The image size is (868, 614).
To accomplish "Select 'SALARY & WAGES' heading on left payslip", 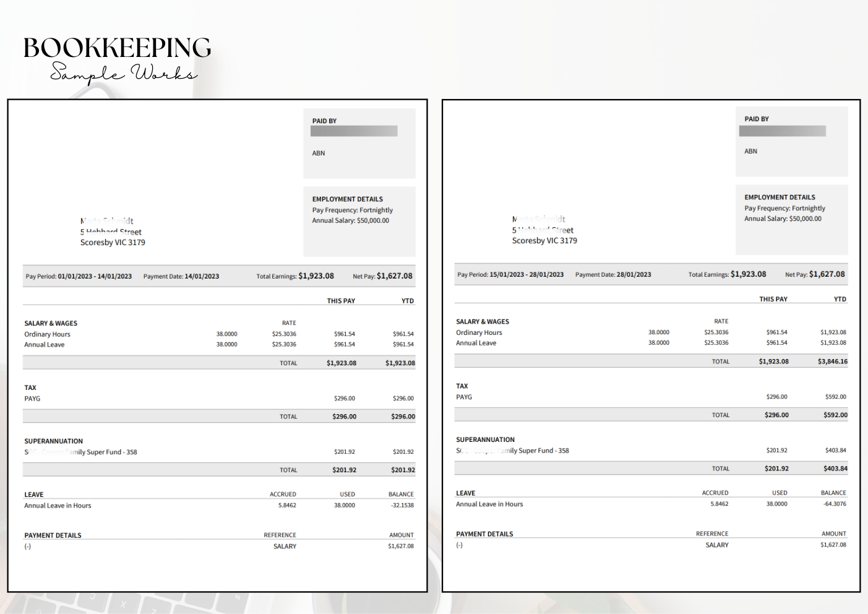I will (51, 324).
